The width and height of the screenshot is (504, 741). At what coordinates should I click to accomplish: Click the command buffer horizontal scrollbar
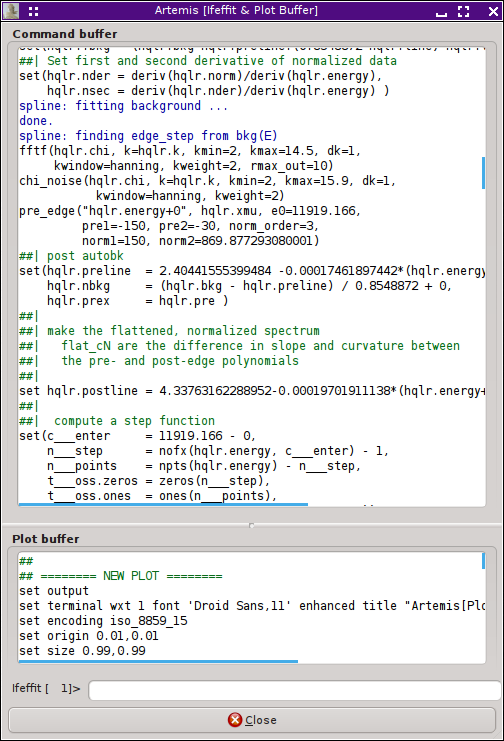pyautogui.click(x=163, y=505)
